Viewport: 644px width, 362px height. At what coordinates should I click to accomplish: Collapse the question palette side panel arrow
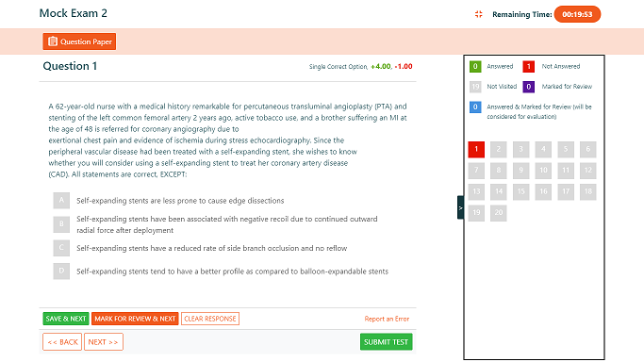460,207
